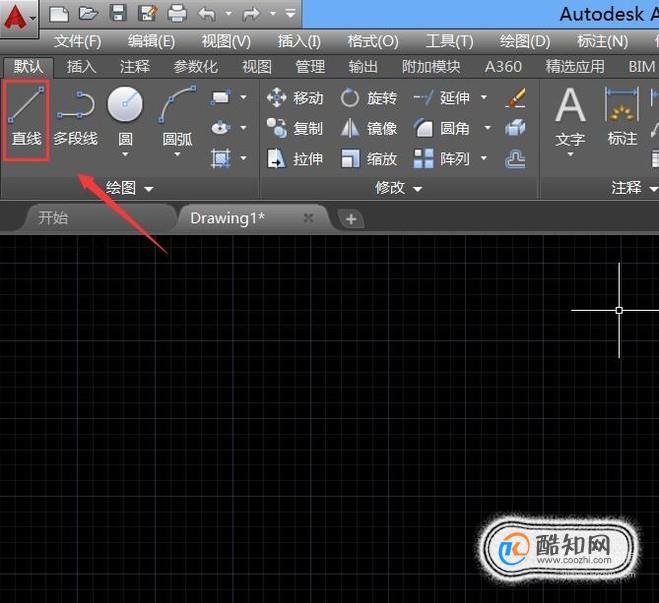Screen dimensions: 659x603
Task: Switch to the 视图 ribbon tab
Action: pos(257,67)
